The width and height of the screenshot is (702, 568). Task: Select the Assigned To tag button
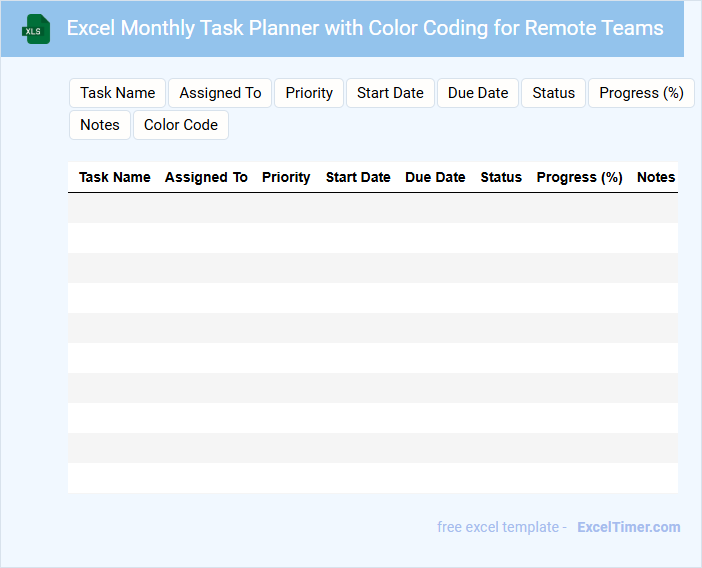[220, 93]
